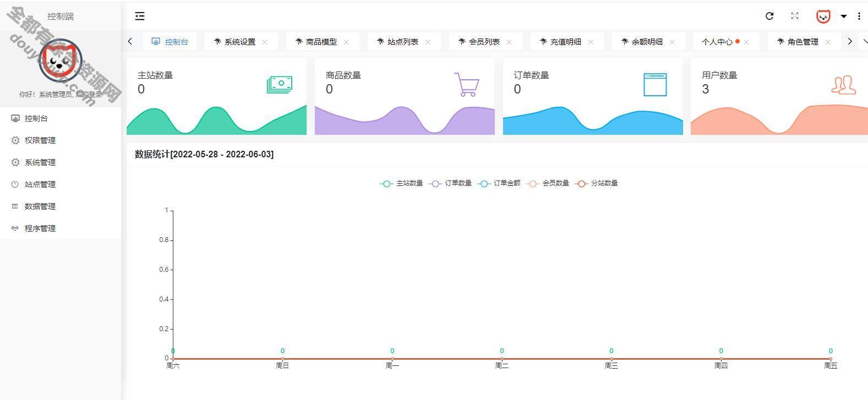Expand 权限管理 in the sidebar
This screenshot has height=400, width=868.
(61, 140)
